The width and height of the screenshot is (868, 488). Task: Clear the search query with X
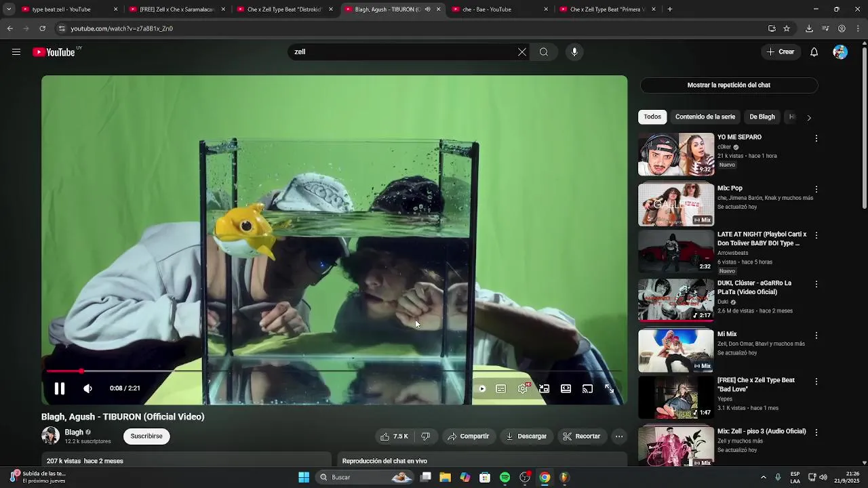[522, 52]
